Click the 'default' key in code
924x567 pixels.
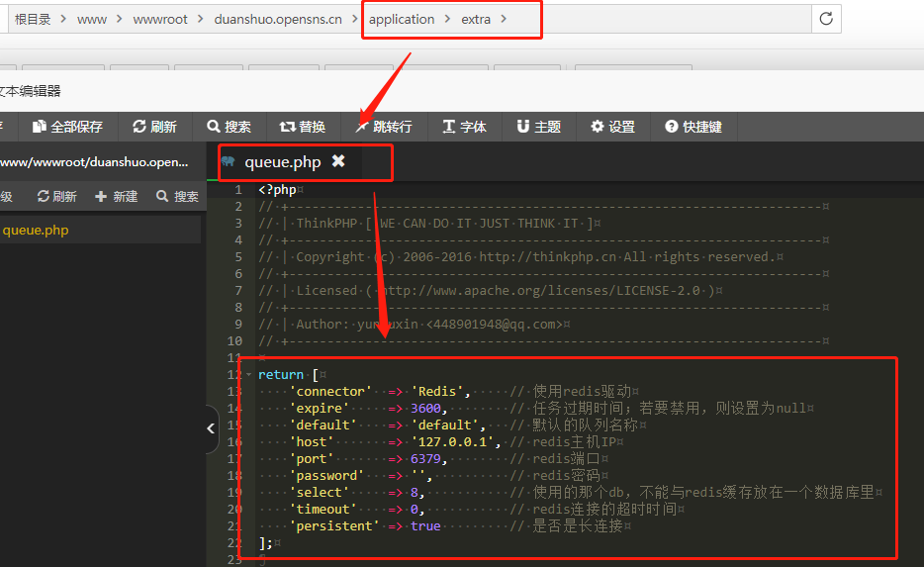tap(323, 425)
